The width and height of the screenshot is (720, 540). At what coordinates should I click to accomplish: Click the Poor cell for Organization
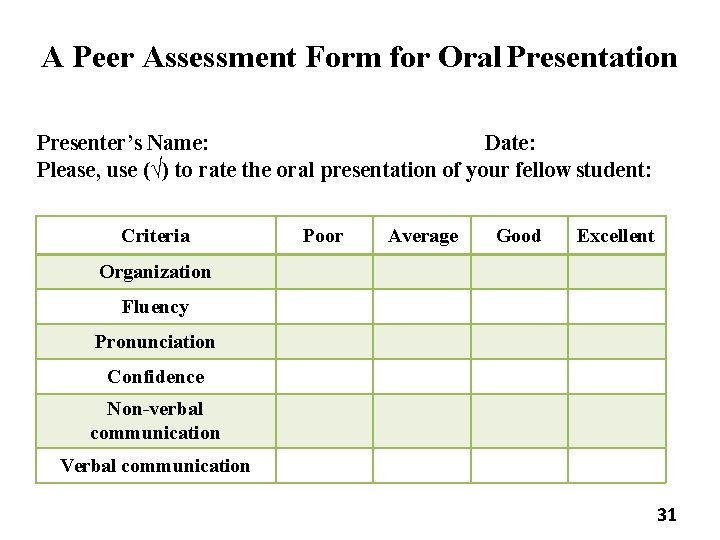(324, 272)
